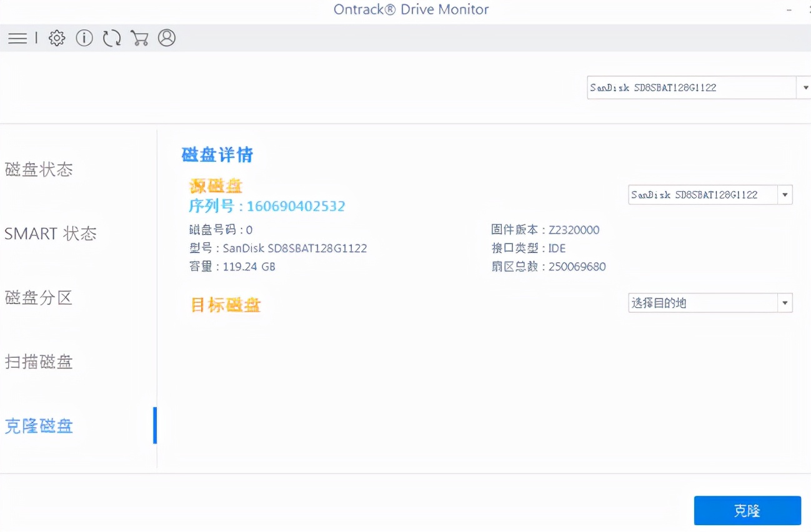Open the settings gear icon

56,38
